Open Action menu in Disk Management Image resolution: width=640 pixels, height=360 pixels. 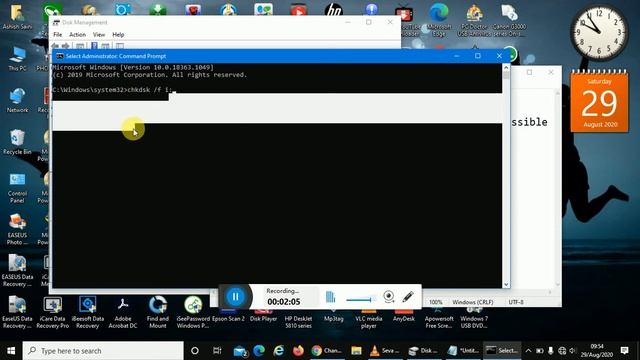point(77,35)
